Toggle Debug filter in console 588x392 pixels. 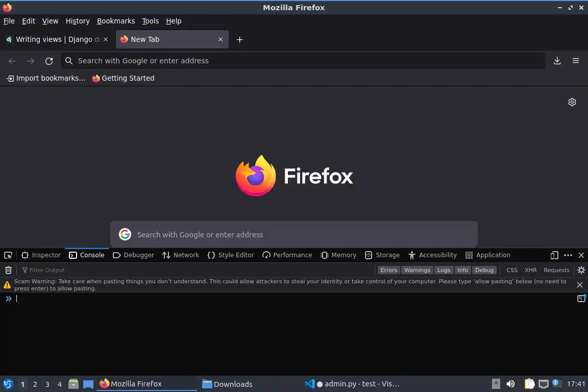[484, 270]
